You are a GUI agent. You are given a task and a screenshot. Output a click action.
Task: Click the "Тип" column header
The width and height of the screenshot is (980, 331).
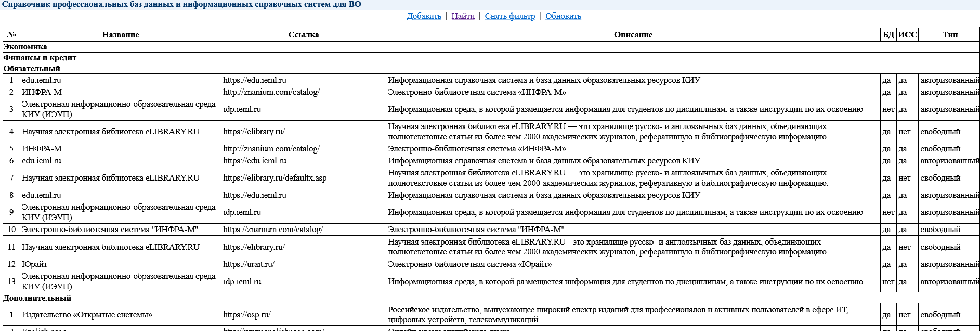coord(950,35)
